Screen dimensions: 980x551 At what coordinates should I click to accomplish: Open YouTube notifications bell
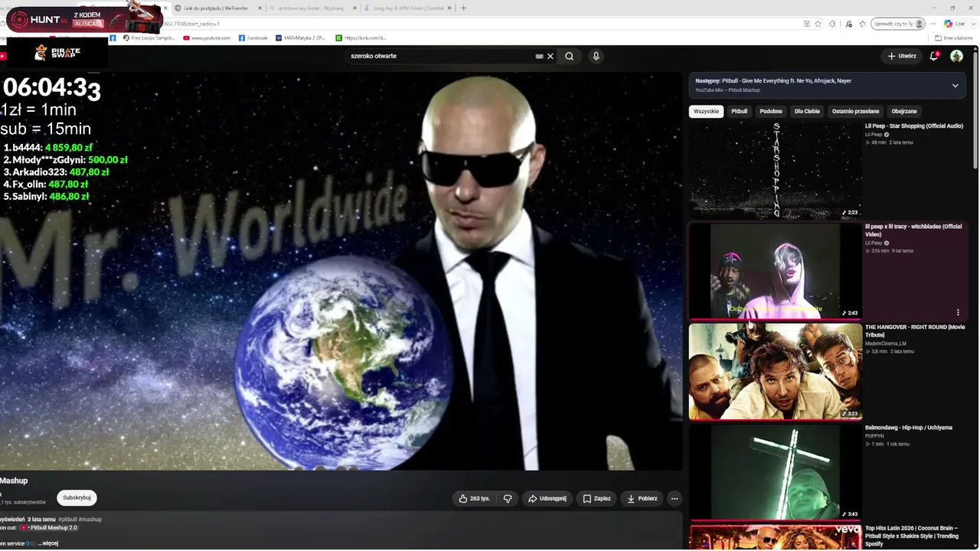[933, 56]
